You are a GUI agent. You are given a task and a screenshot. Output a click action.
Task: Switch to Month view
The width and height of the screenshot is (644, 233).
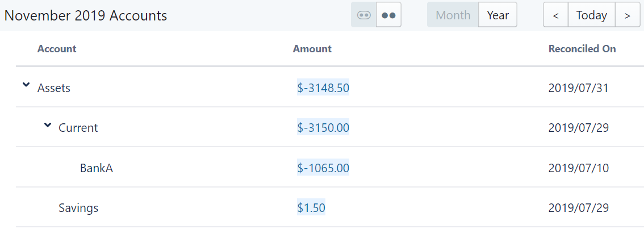(453, 15)
